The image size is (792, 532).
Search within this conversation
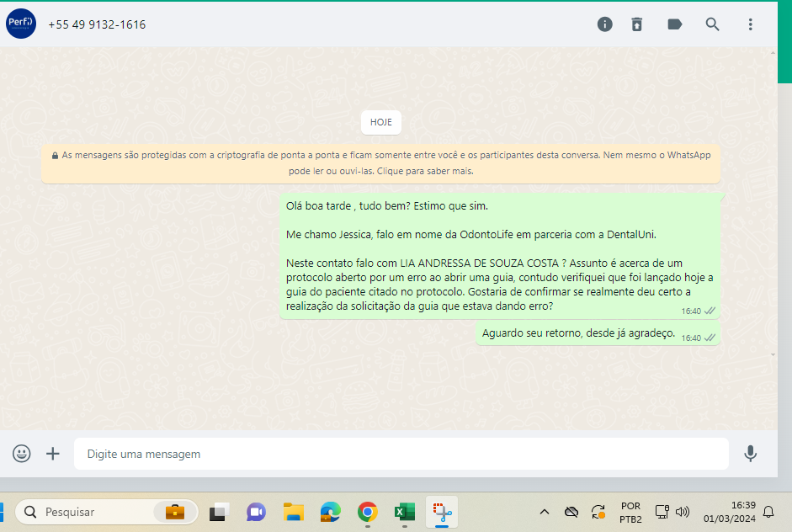pos(712,24)
